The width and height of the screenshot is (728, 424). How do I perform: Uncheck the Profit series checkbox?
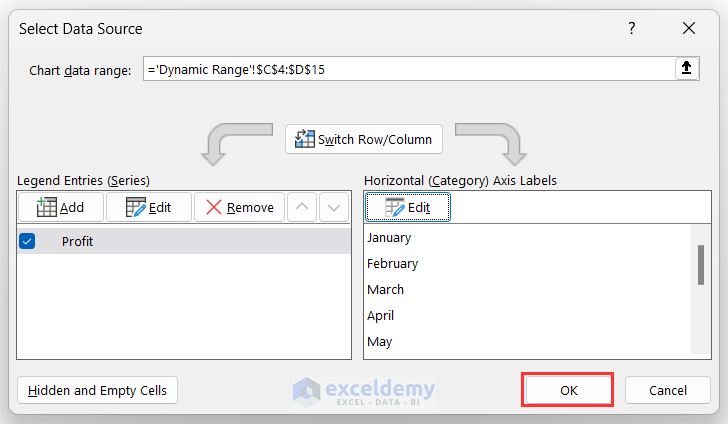(x=27, y=241)
